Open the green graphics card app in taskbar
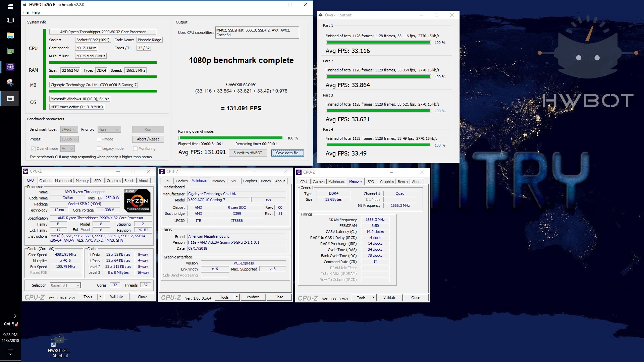 tap(10, 51)
